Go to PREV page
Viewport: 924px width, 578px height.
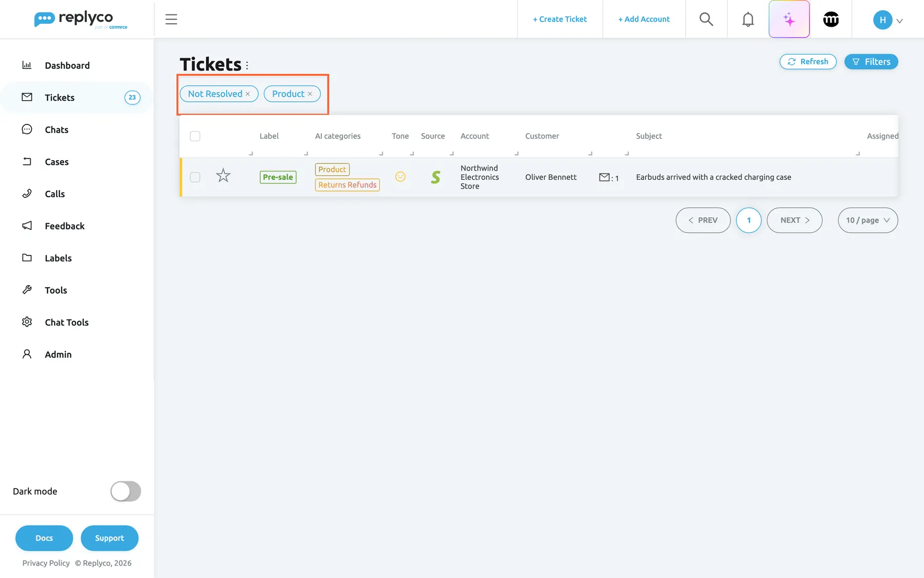[703, 220]
